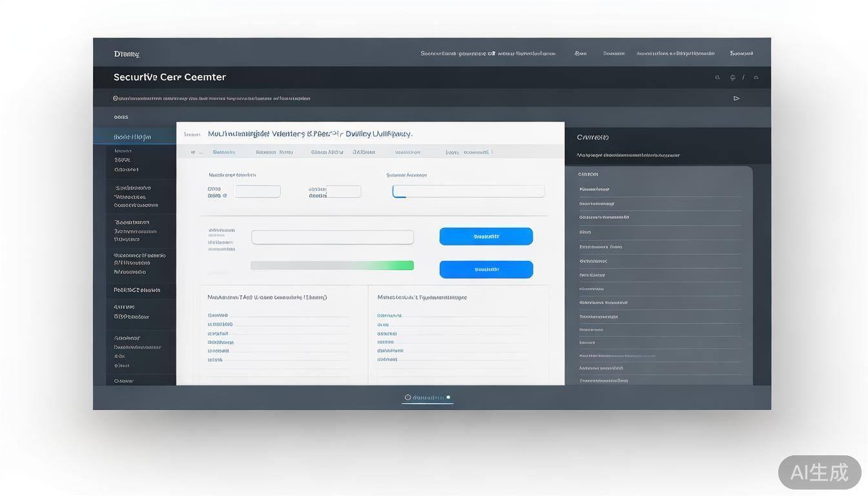This screenshot has height=496, width=868.
Task: Select the highlighted blue sidebar item
Action: point(134,137)
